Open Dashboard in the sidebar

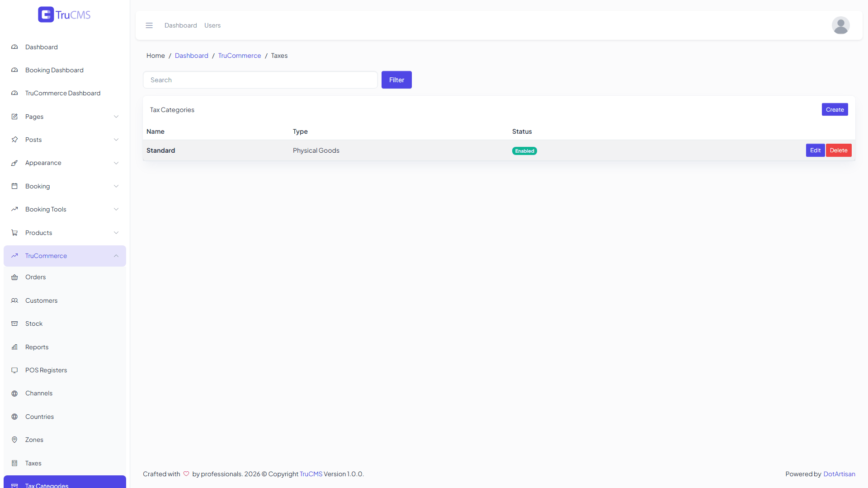point(65,47)
